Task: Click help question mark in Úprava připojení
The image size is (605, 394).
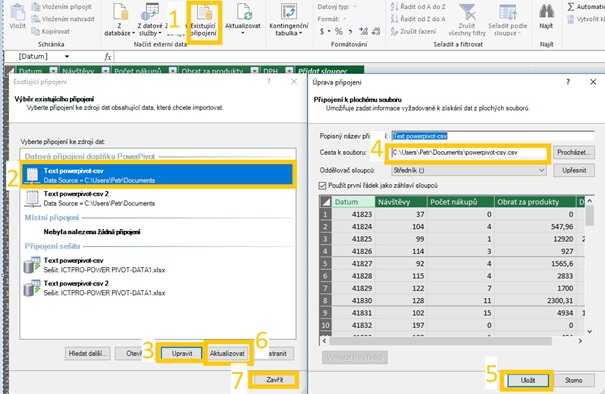Action: point(568,82)
